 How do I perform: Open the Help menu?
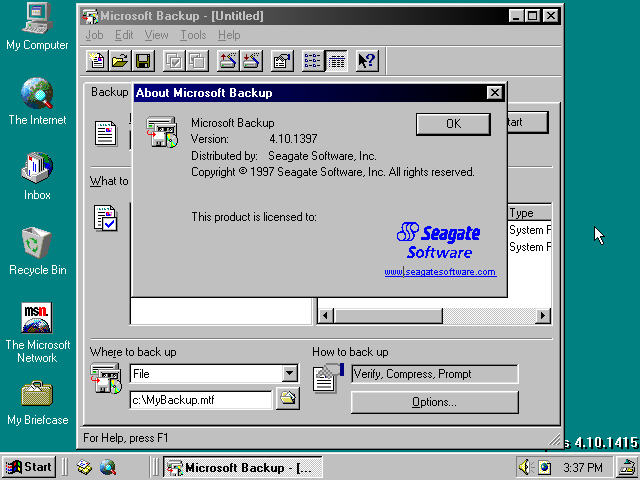pos(229,35)
